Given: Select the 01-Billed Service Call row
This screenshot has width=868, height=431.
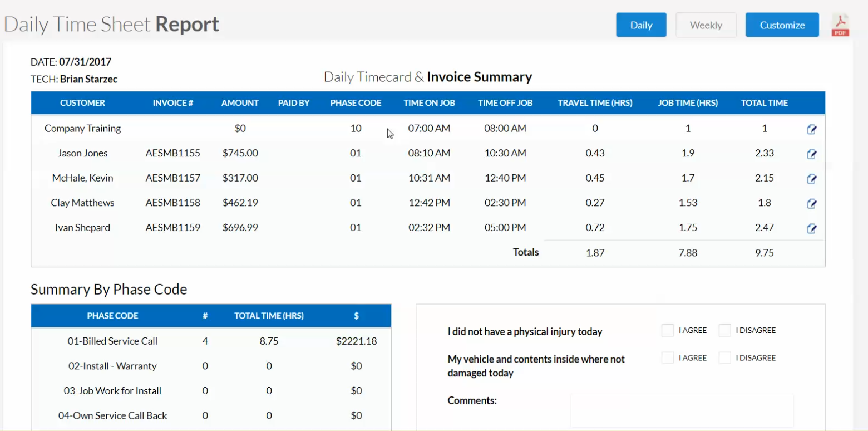Looking at the screenshot, I should point(113,341).
